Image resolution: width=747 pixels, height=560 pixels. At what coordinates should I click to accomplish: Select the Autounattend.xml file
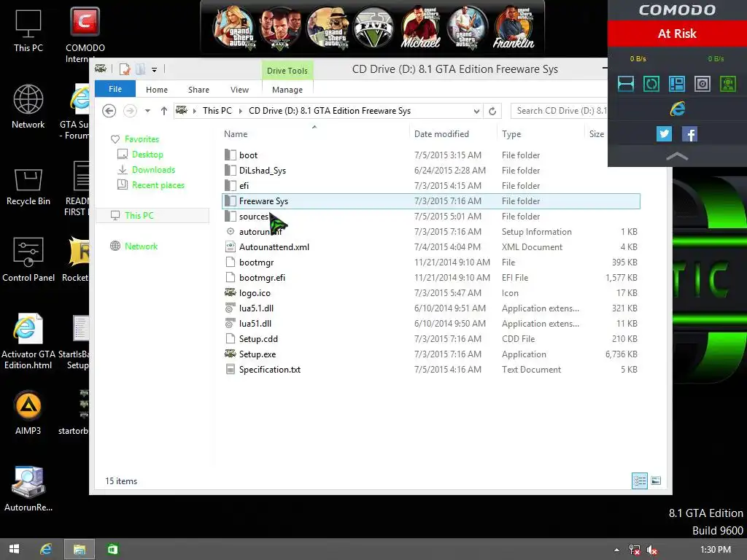point(431,247)
